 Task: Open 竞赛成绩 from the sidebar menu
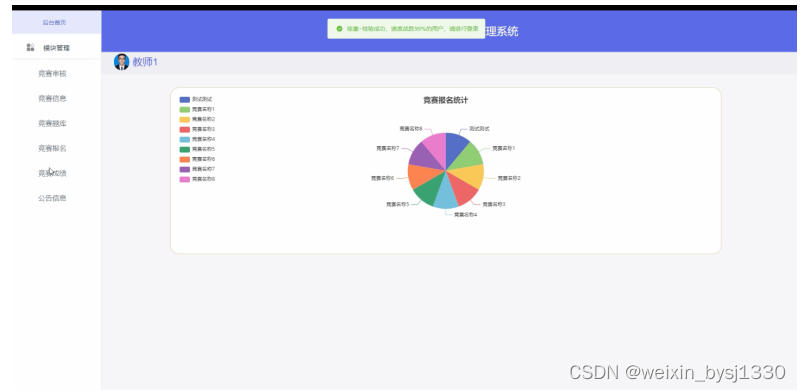pos(52,173)
